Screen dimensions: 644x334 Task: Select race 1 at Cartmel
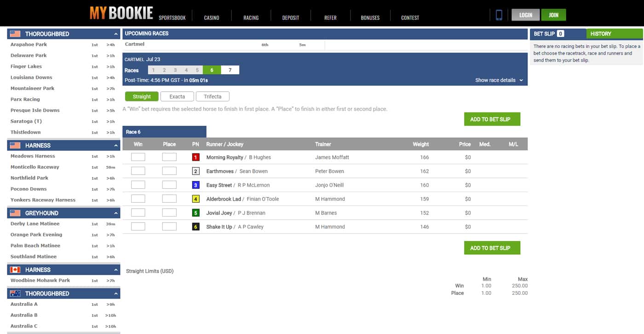(153, 70)
